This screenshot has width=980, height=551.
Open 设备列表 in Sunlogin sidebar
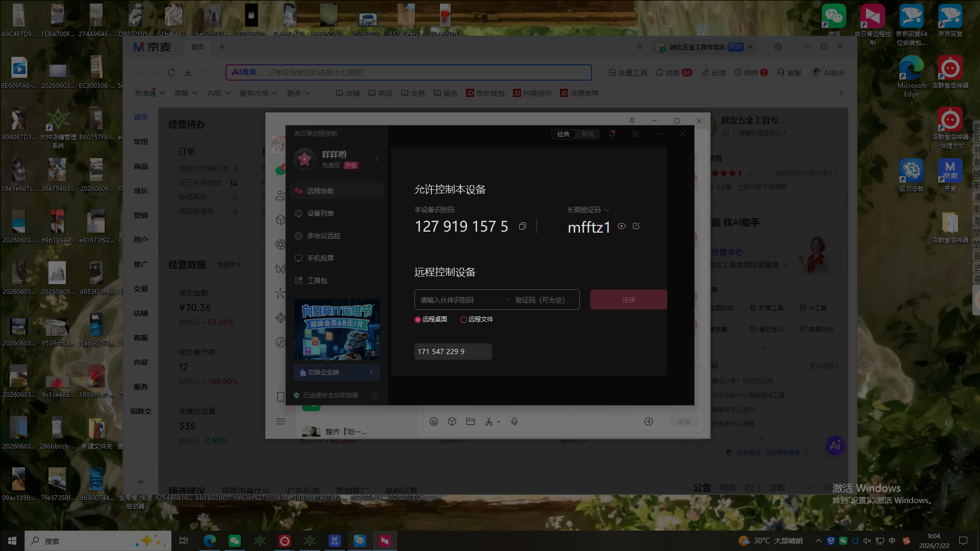tap(337, 213)
